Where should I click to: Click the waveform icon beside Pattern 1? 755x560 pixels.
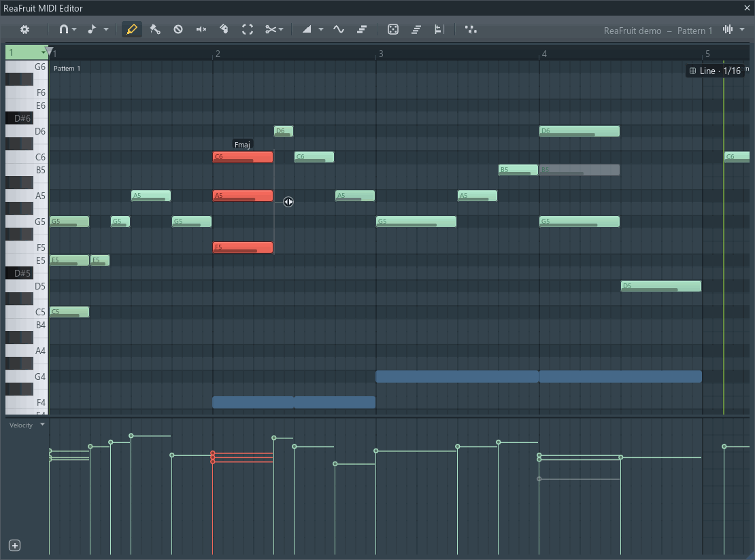click(x=728, y=29)
